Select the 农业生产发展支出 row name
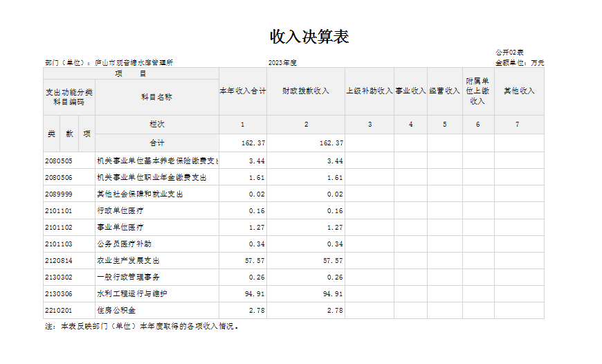 (x=129, y=261)
